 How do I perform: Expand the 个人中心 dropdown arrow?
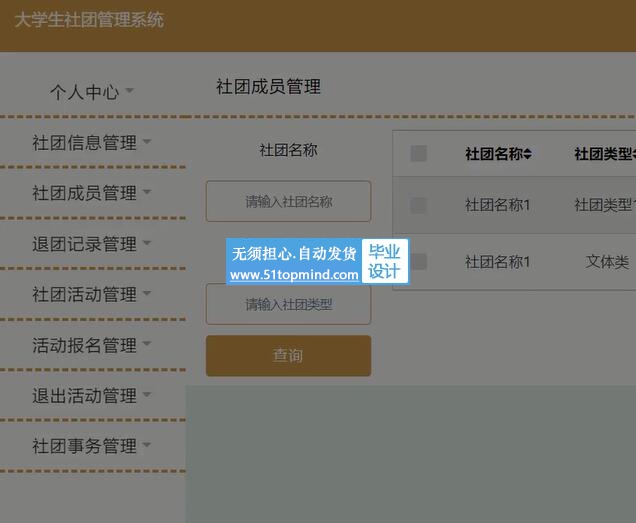129,90
